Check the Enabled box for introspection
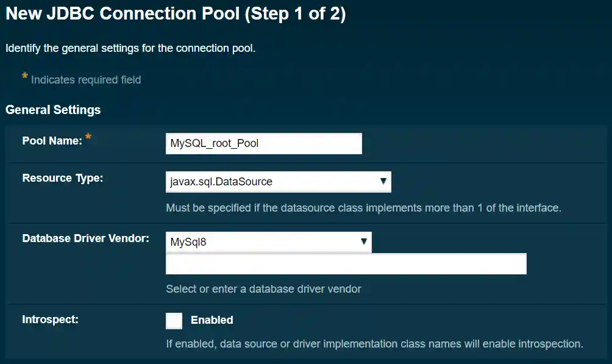This screenshot has width=612, height=364. (x=174, y=320)
